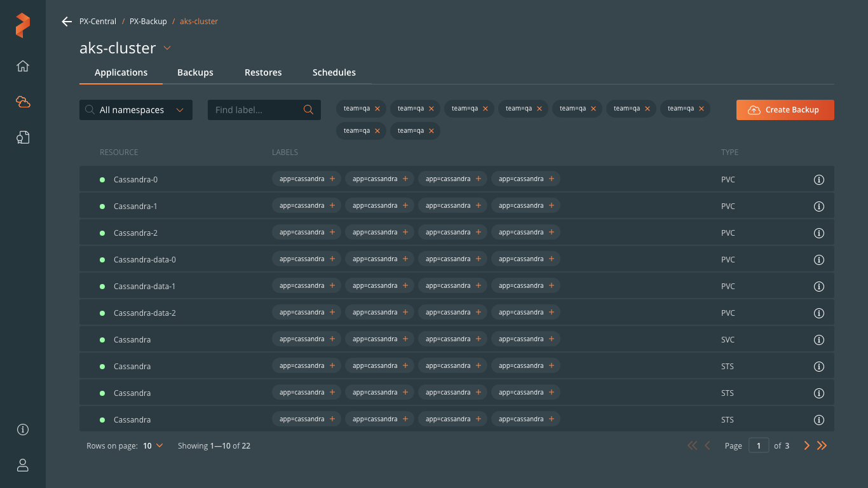Click the page number input field
The width and height of the screenshot is (868, 488).
coord(759,446)
